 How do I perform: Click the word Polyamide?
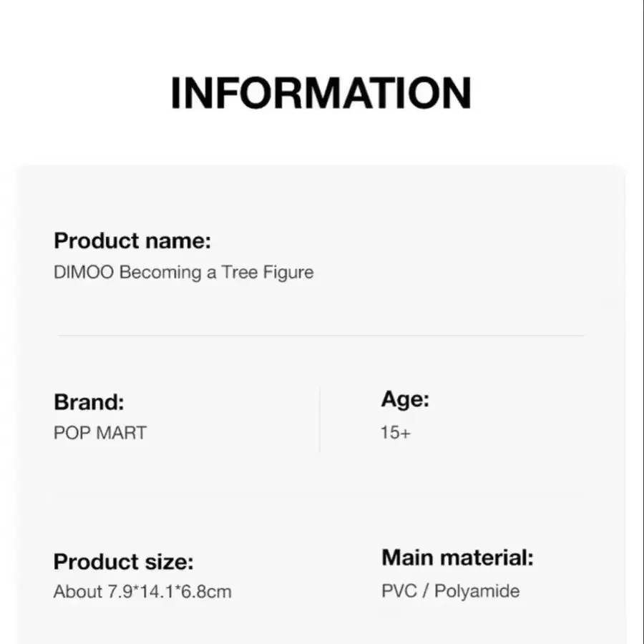pos(477,592)
